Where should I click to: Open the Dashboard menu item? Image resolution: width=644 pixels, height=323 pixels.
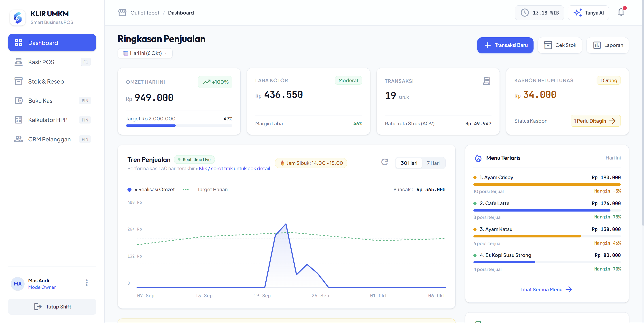click(52, 43)
